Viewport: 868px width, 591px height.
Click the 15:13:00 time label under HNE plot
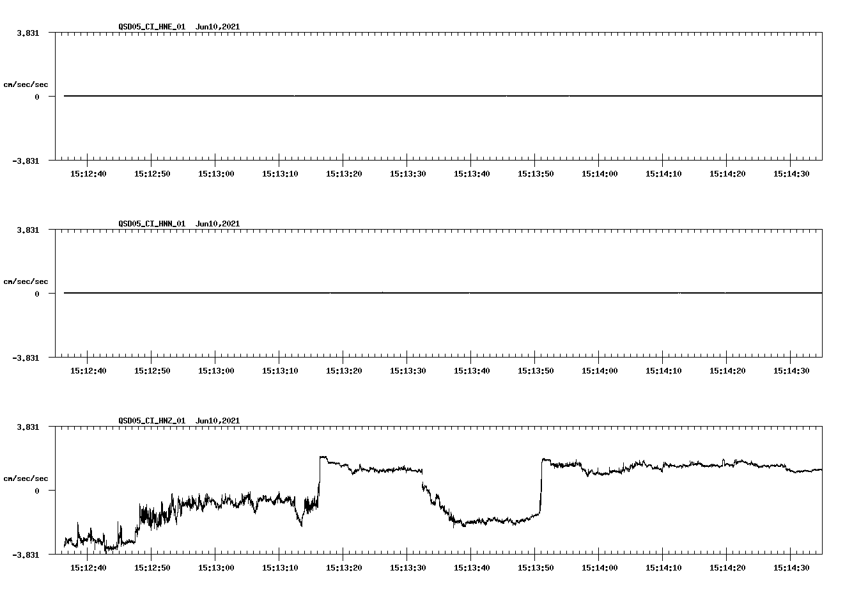tap(216, 174)
